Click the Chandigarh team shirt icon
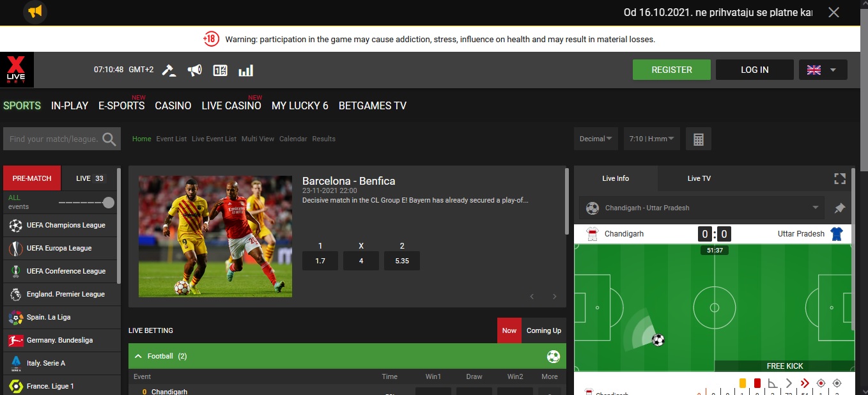The width and height of the screenshot is (868, 395). 592,234
